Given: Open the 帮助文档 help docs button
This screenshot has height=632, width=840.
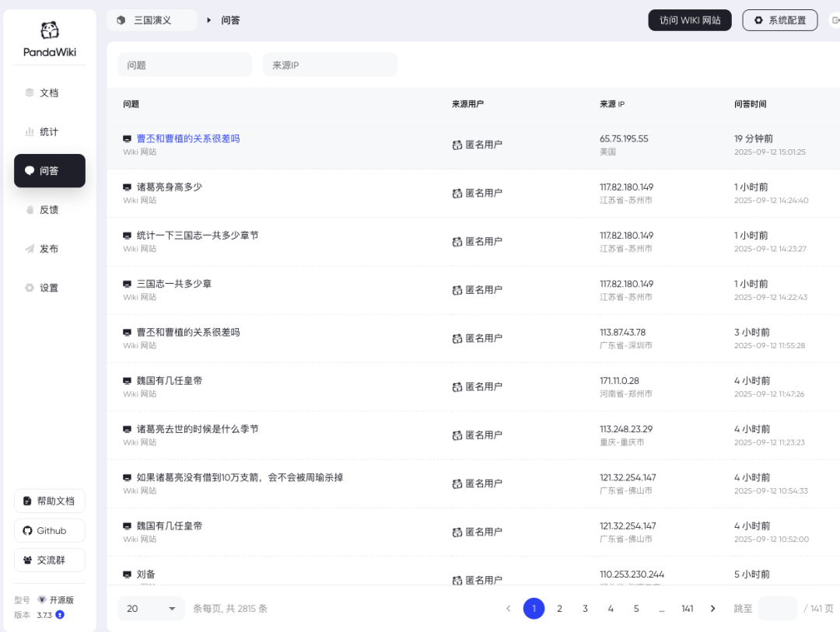Looking at the screenshot, I should coord(49,501).
